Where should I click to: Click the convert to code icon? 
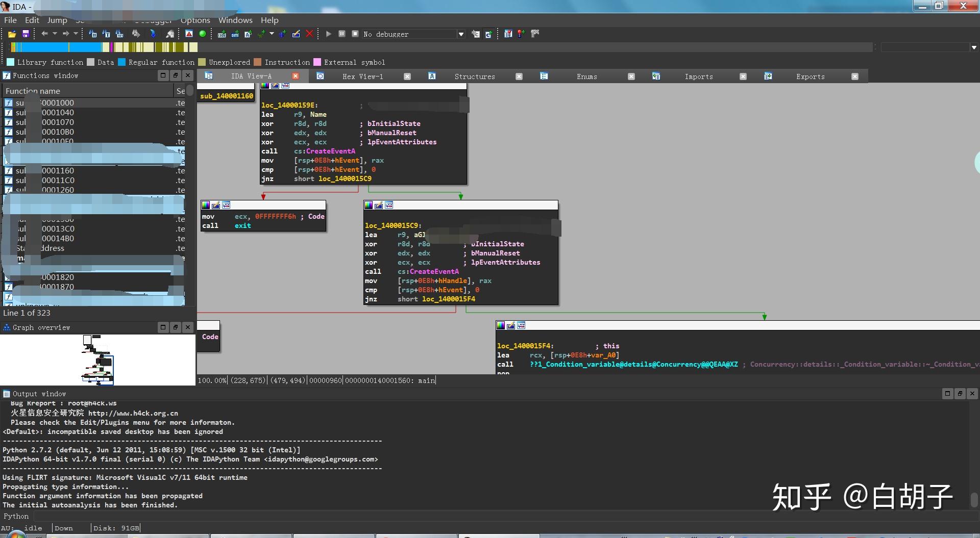pyautogui.click(x=222, y=34)
